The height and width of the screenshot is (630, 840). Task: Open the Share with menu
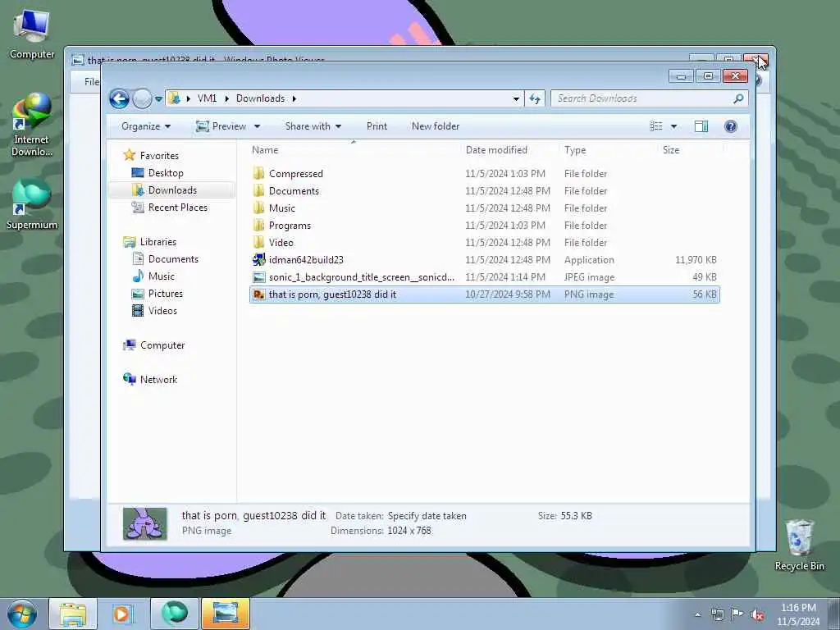click(x=313, y=126)
